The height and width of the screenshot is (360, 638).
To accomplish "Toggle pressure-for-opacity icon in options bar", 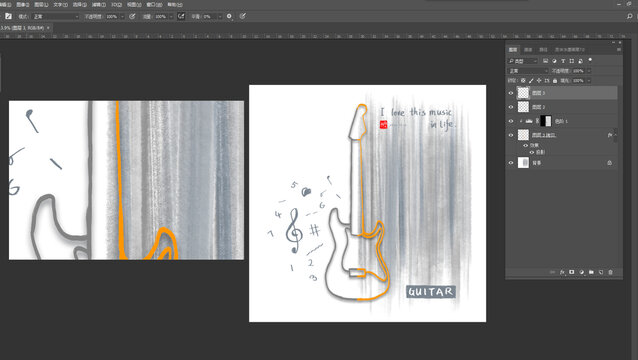I will point(132,16).
